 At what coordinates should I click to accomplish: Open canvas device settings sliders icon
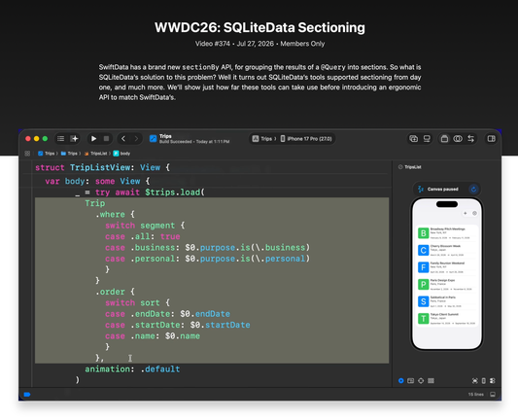(x=492, y=381)
